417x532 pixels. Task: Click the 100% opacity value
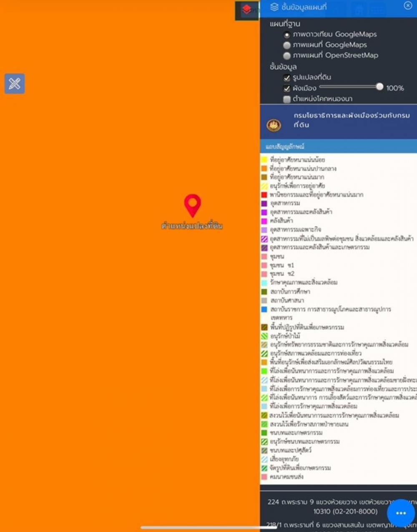tap(395, 88)
